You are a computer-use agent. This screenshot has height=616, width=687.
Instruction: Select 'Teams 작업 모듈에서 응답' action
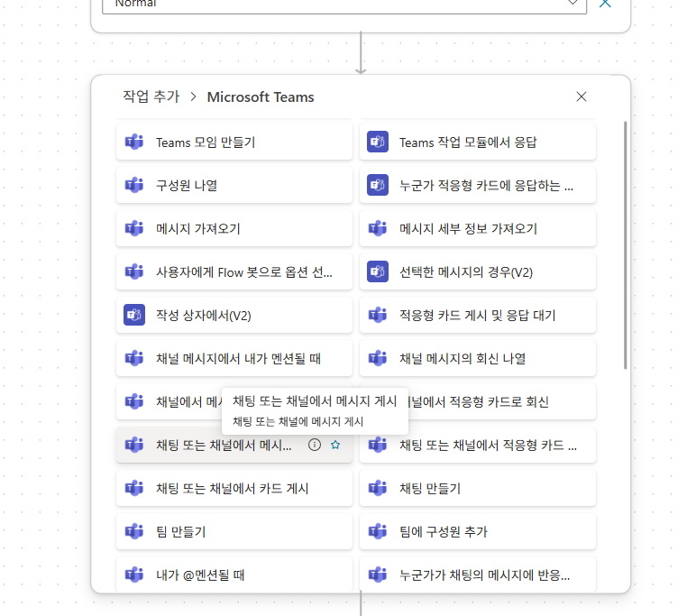(478, 143)
